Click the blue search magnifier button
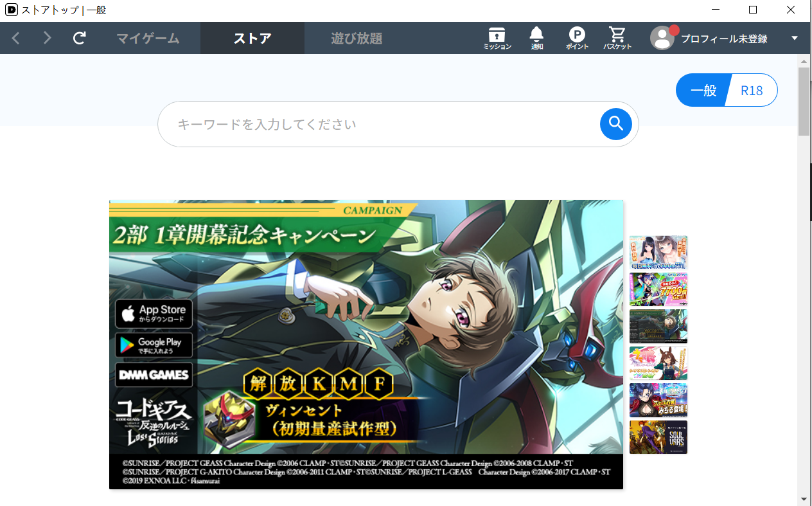The height and width of the screenshot is (506, 812). pyautogui.click(x=615, y=124)
